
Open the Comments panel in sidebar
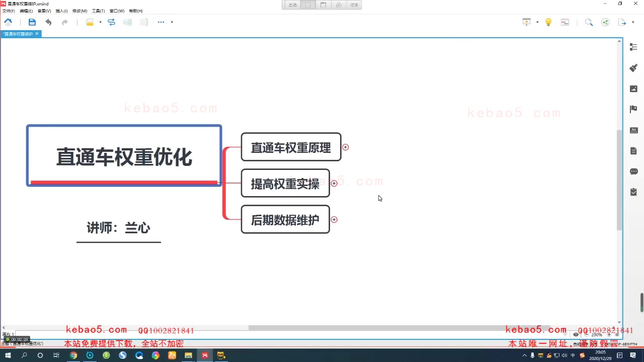633,171
